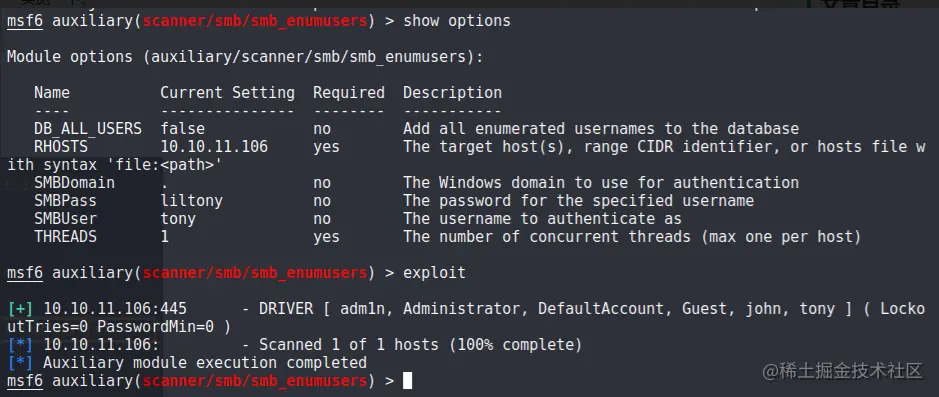Select the SMBPass option name

65,201
